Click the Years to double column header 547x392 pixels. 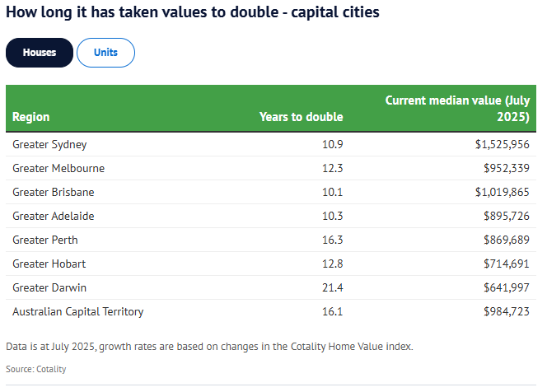point(301,117)
